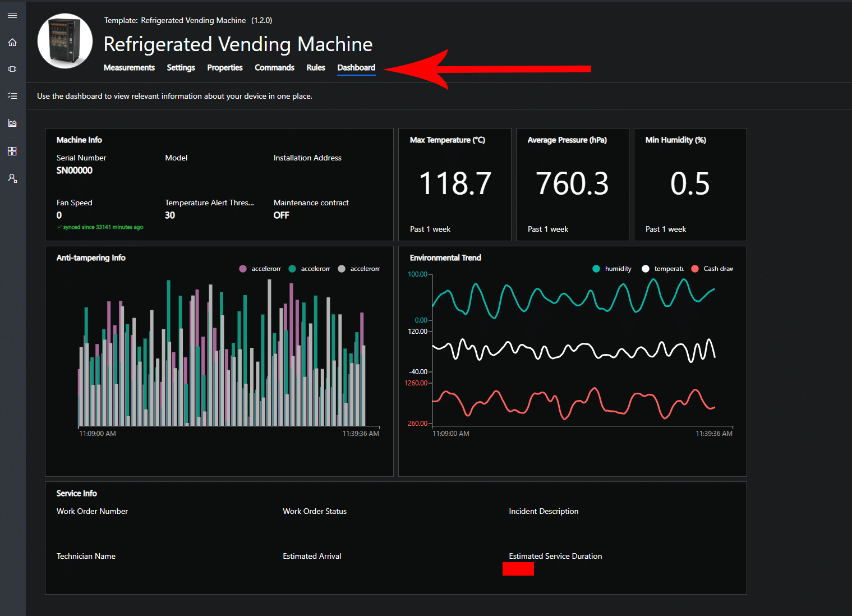This screenshot has height=616, width=852.
Task: Switch to the Commands tab
Action: 274,67
